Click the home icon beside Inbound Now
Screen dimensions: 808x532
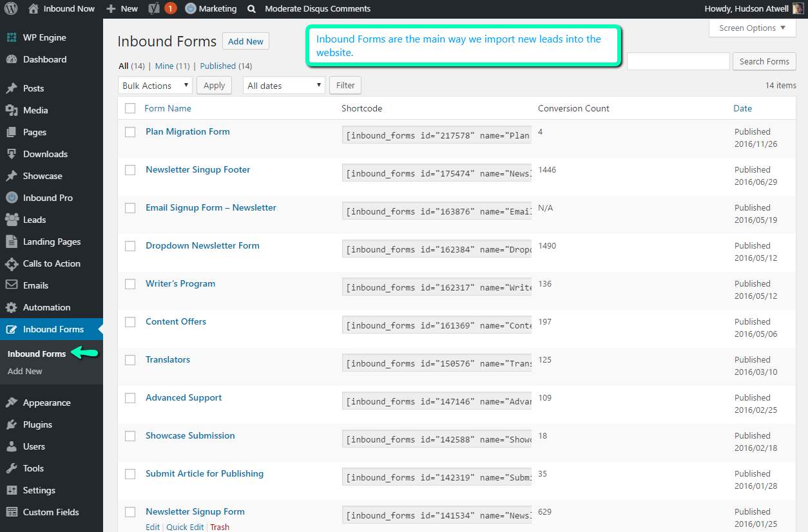pyautogui.click(x=34, y=8)
